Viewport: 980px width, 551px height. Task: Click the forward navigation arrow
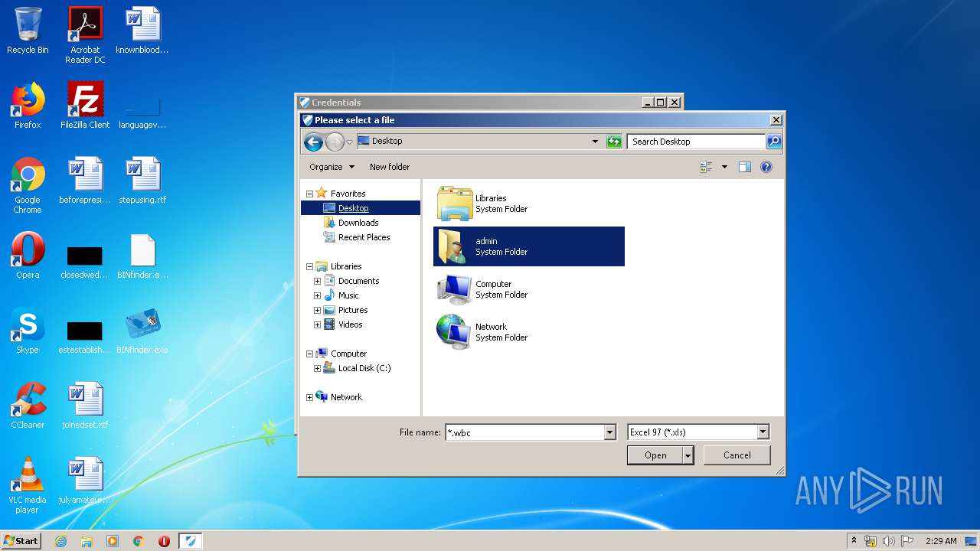335,142
